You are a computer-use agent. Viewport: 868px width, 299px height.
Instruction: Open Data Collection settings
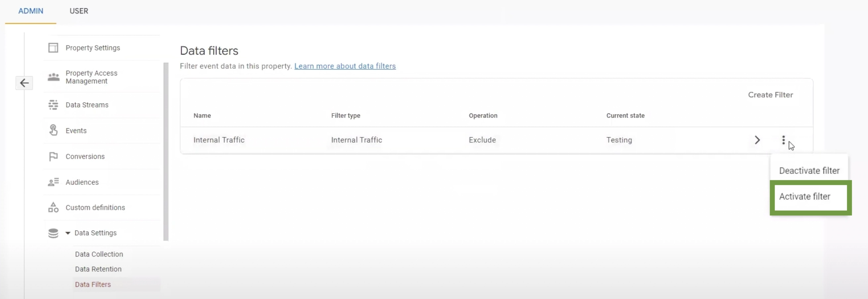(99, 254)
